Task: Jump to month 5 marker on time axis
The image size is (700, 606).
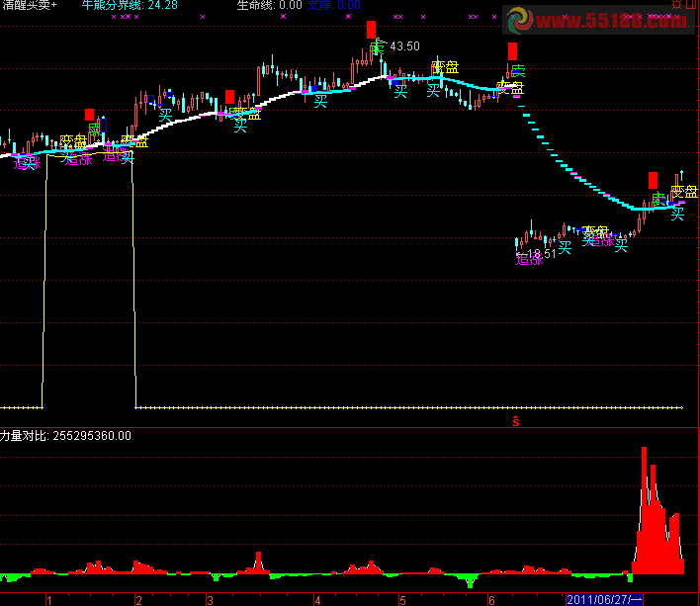Action: (402, 601)
